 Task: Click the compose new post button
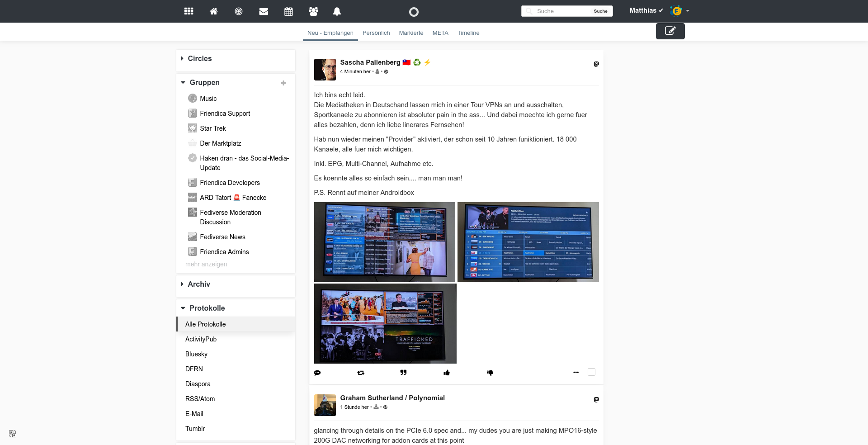pyautogui.click(x=670, y=31)
